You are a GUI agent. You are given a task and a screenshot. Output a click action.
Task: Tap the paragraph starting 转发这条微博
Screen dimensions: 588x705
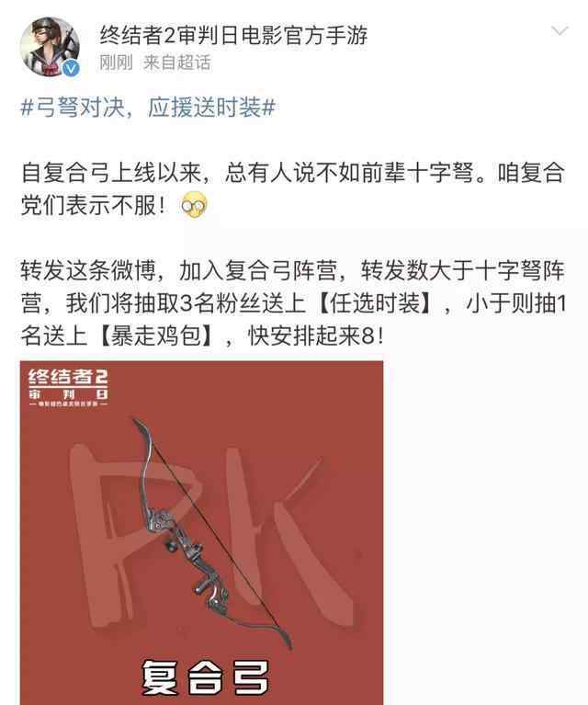pos(293,303)
